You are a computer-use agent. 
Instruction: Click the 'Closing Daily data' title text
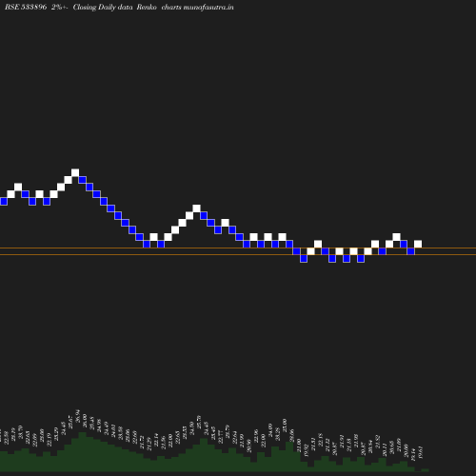(x=103, y=7)
